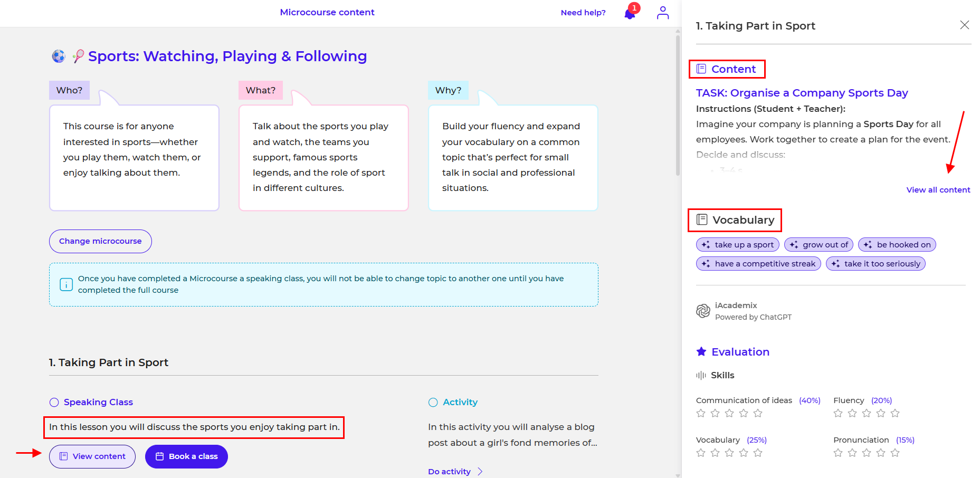Open Do activity chevron arrow
The height and width of the screenshot is (478, 980).
click(x=480, y=472)
